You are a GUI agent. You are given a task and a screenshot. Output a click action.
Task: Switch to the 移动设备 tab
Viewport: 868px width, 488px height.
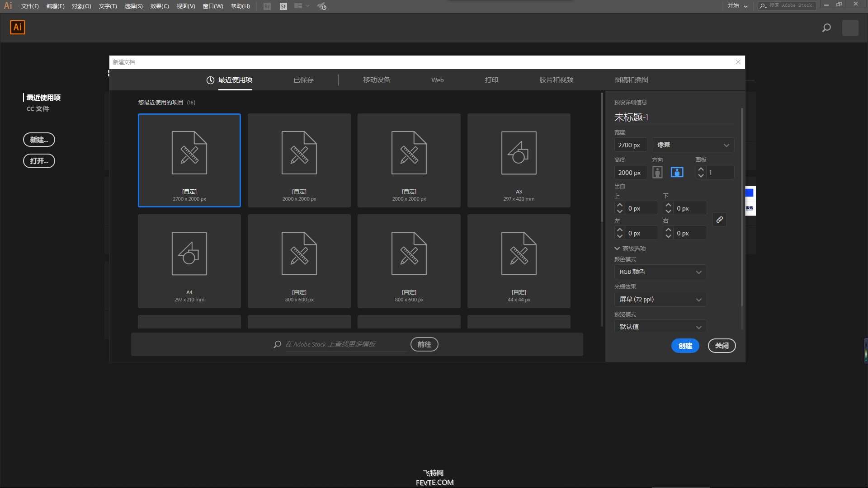[x=377, y=80]
